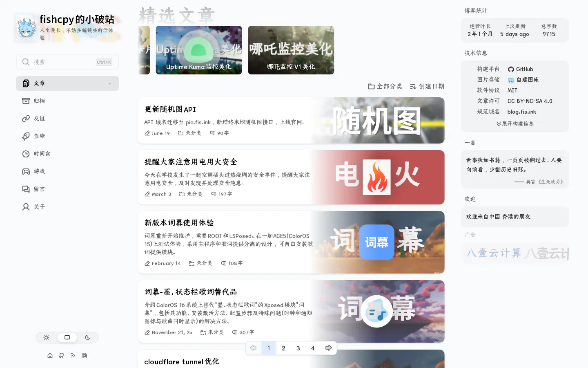Select system theme monitor option
Viewport: 588px width, 368px height.
(x=67, y=337)
